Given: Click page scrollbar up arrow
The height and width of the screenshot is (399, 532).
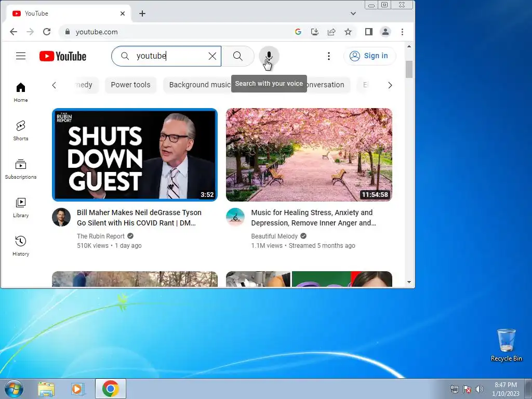Looking at the screenshot, I should pyautogui.click(x=409, y=46).
